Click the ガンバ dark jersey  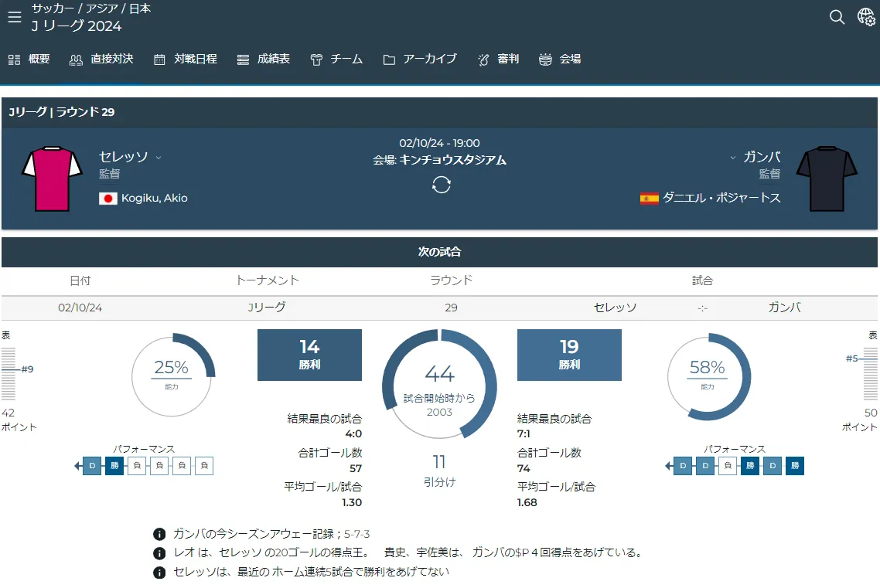click(827, 178)
